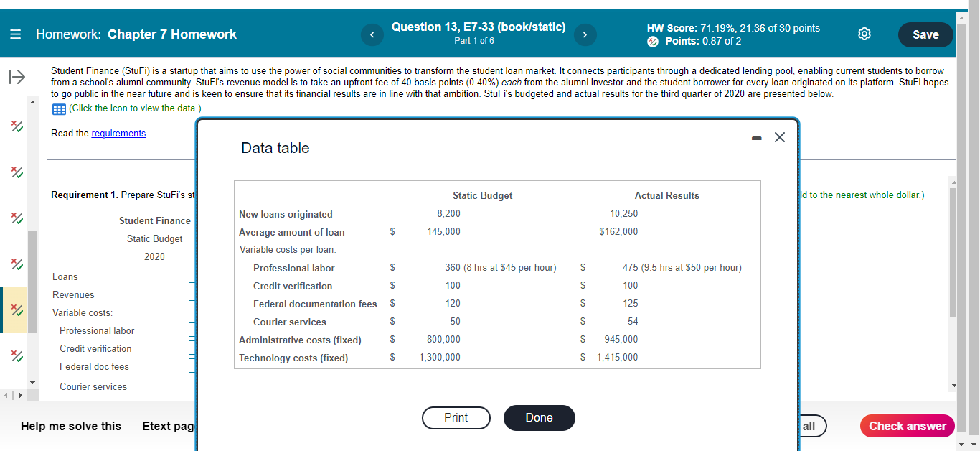Click the Check answer button

907,425
